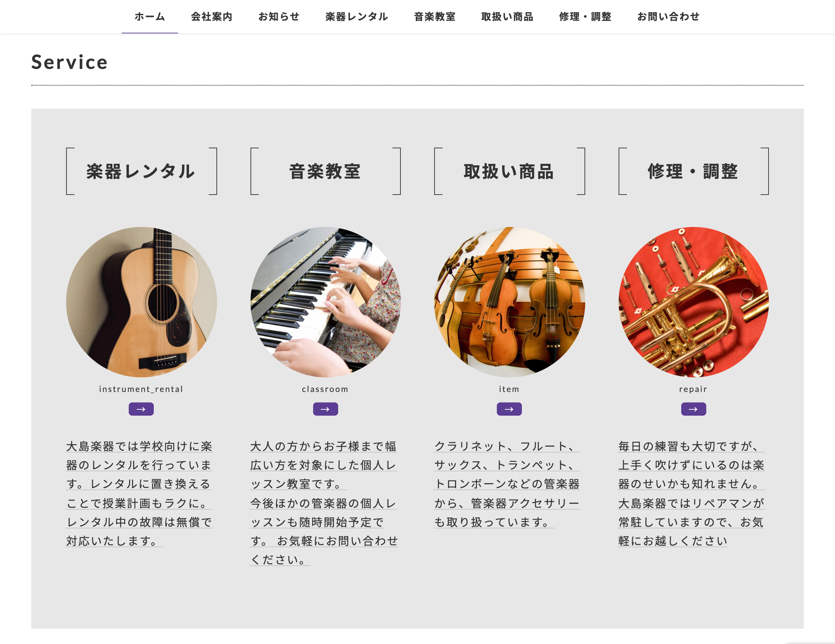Click the purple arrow below classroom
This screenshot has width=835, height=644.
[x=325, y=409]
